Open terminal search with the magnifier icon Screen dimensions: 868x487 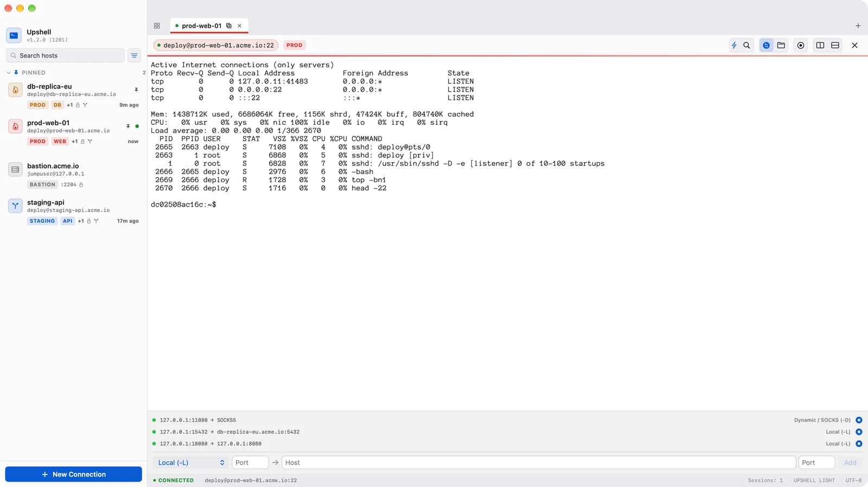click(x=746, y=46)
